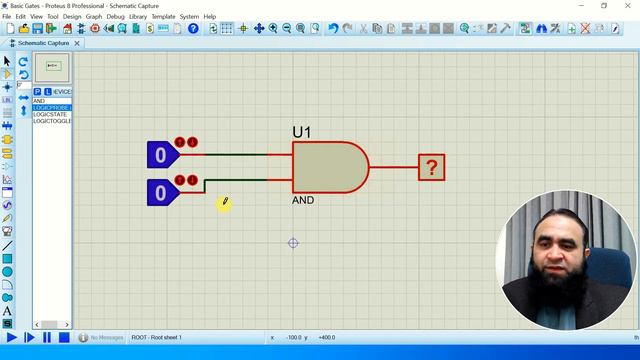Rotate anti-clockwise button
The image size is (640, 360).
point(24,75)
